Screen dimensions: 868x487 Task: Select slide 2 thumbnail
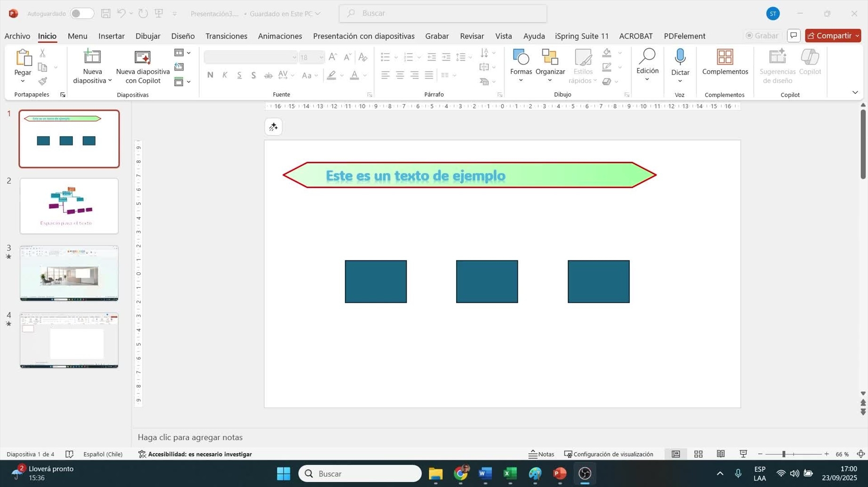tap(69, 206)
